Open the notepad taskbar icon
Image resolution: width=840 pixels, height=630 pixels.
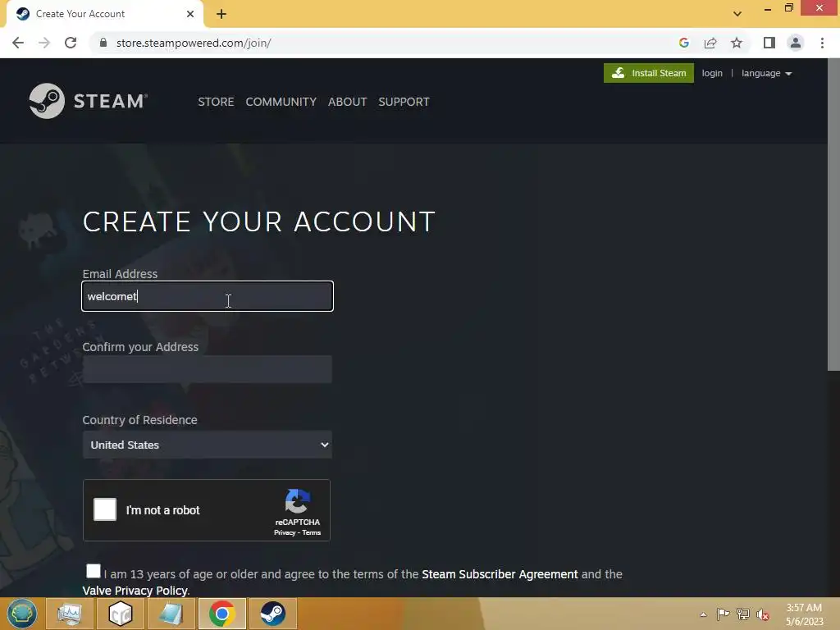(x=171, y=614)
